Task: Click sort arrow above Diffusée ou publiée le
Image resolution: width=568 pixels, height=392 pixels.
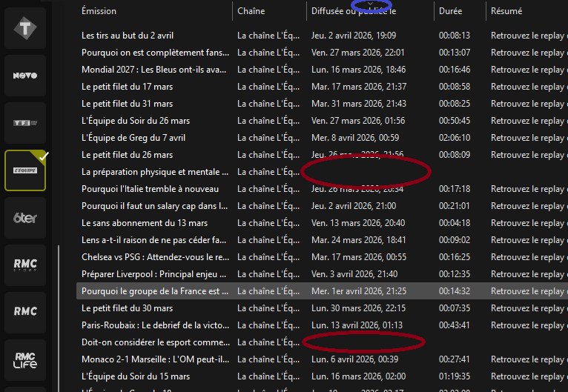Action: 371,4
